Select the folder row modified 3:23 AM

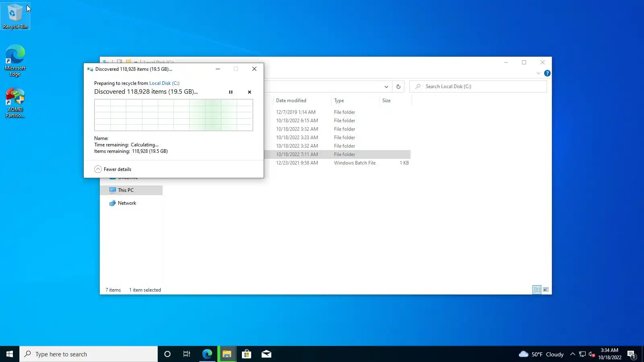337,138
